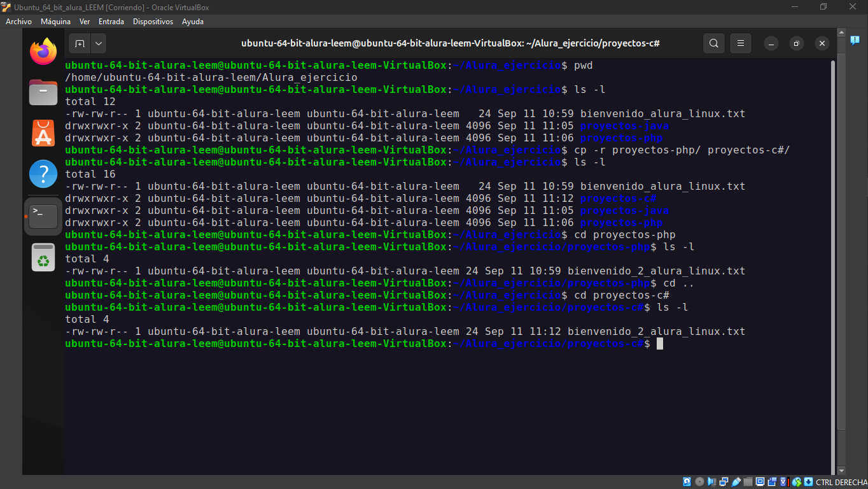Click the keyboard capture arrow icon

coord(809,482)
